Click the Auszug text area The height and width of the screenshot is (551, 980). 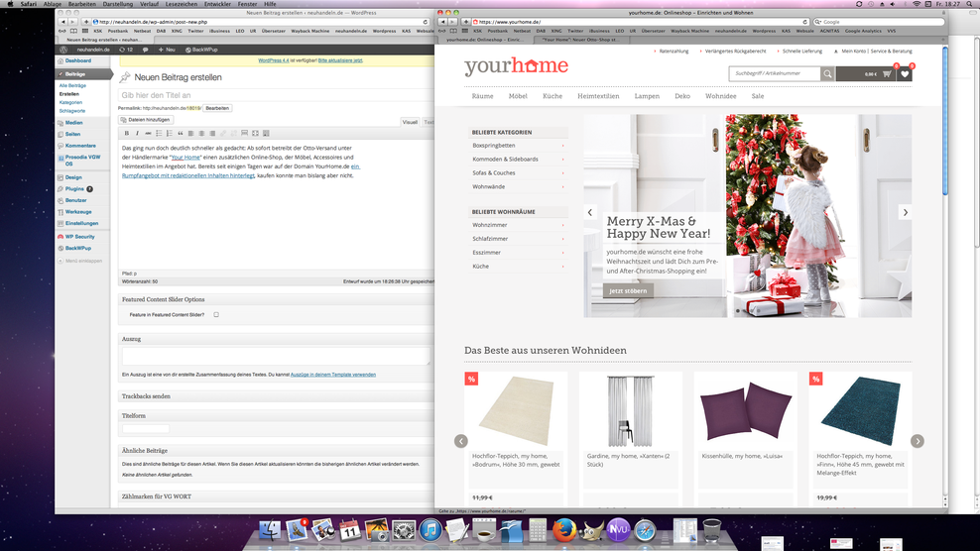tap(276, 356)
